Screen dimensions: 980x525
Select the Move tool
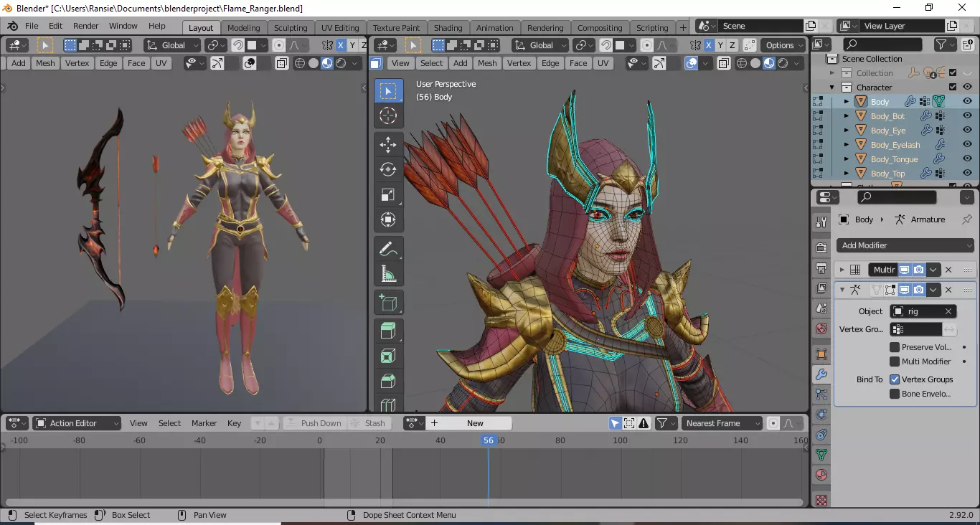[x=388, y=144]
